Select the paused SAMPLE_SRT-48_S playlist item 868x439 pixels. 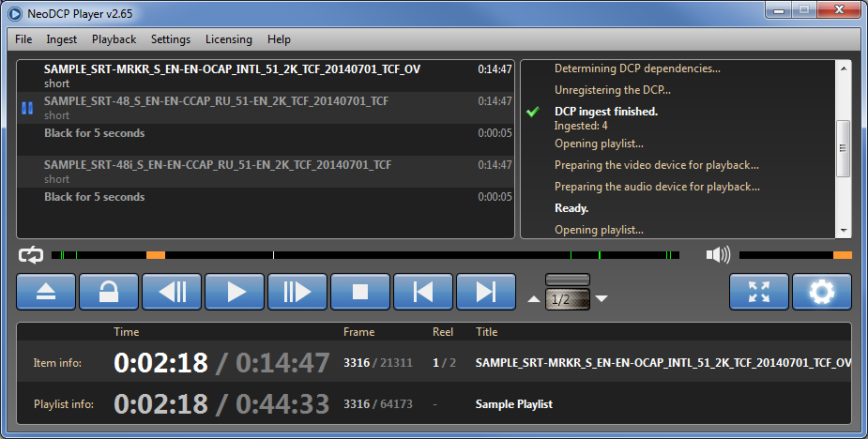coord(266,108)
